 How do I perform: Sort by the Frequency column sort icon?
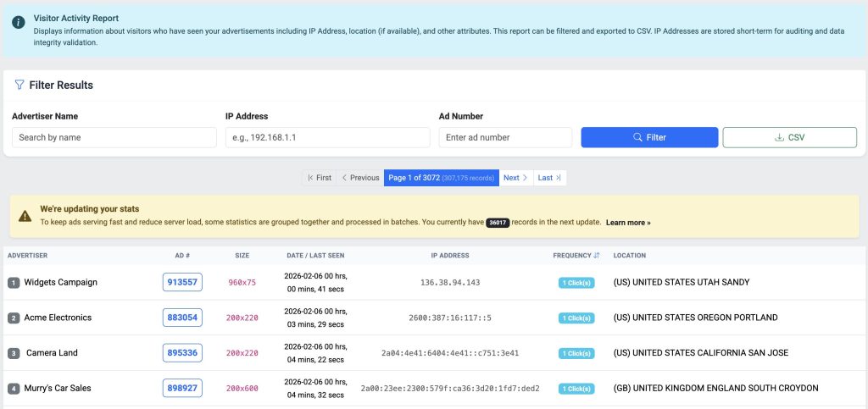tap(596, 255)
